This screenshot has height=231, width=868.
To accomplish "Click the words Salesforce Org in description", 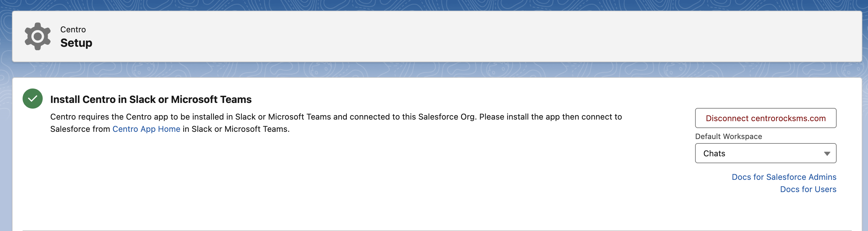I will pos(447,117).
